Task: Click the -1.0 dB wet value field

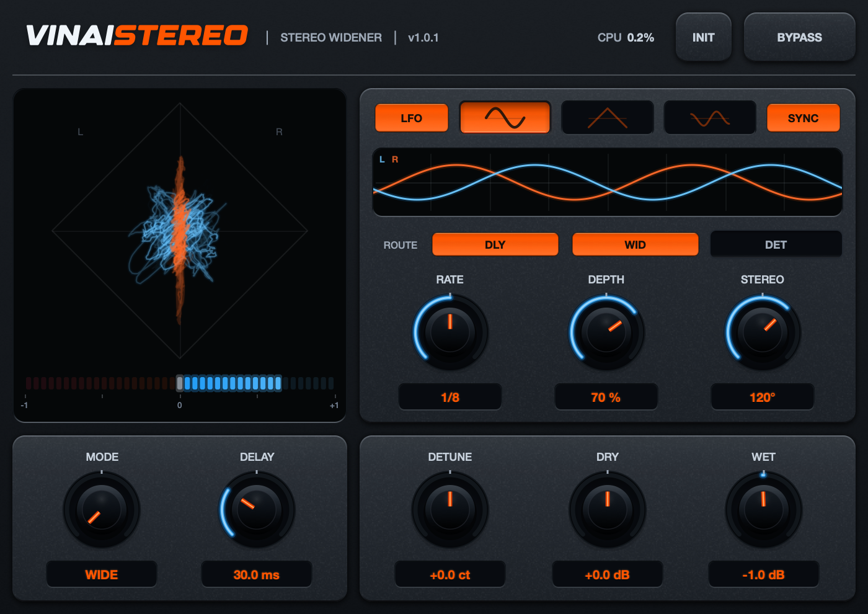Action: 764,574
